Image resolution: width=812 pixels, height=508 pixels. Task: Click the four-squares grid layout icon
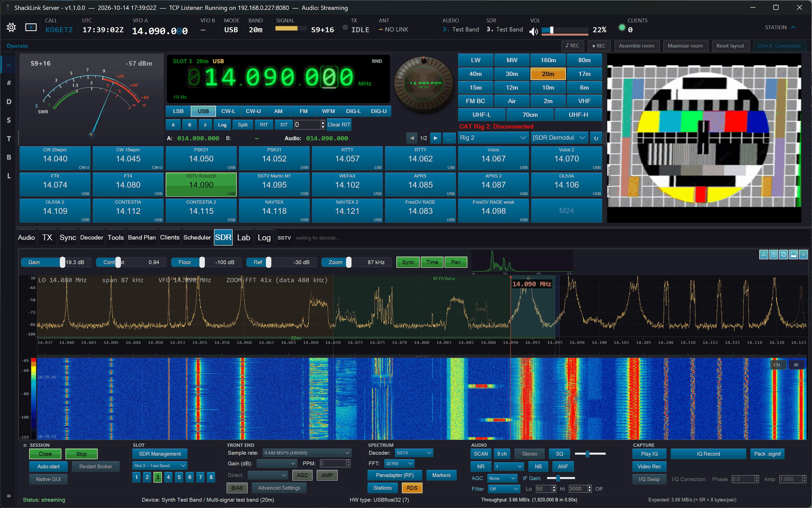pos(773,255)
